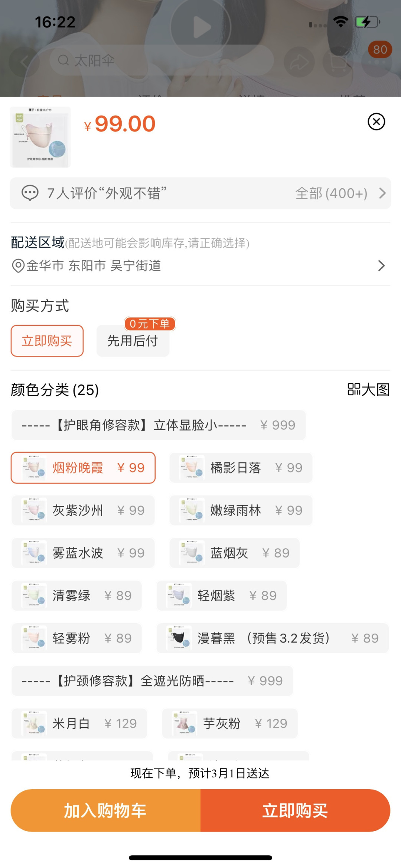The width and height of the screenshot is (401, 868).
Task: Select the 蓝烟灰 color variant
Action: [234, 553]
